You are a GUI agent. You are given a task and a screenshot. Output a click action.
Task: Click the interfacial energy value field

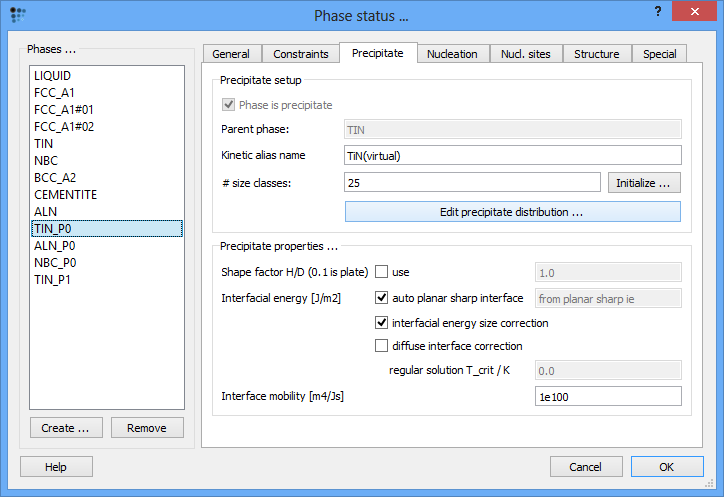coord(608,298)
